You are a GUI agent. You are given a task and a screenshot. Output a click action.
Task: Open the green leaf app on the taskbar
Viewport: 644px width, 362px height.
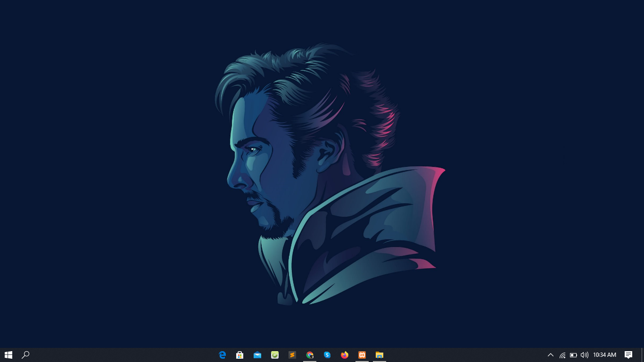point(275,355)
